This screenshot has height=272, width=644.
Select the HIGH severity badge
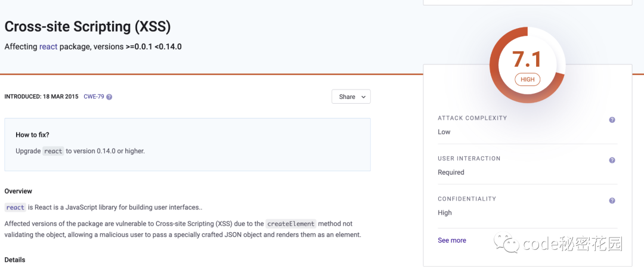click(x=527, y=79)
